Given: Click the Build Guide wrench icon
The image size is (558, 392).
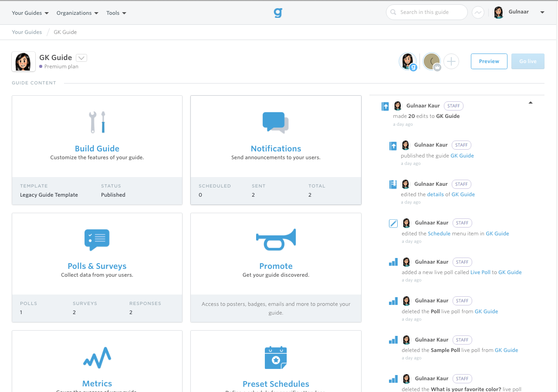Looking at the screenshot, I should point(97,121).
